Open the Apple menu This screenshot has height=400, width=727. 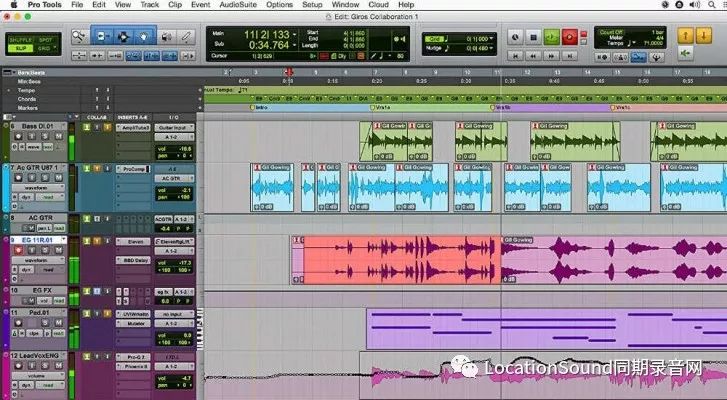[13, 5]
